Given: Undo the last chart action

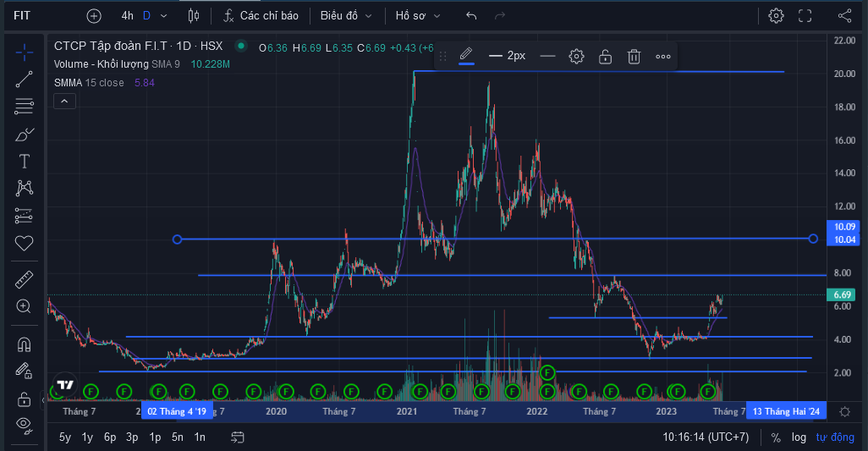Looking at the screenshot, I should pyautogui.click(x=471, y=16).
